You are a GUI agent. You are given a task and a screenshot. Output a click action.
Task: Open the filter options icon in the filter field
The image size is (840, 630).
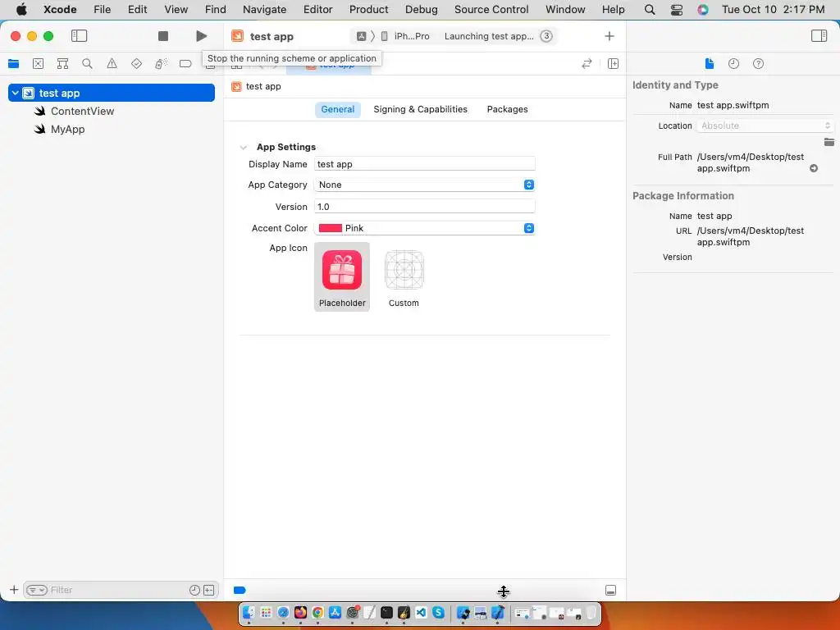click(x=37, y=590)
